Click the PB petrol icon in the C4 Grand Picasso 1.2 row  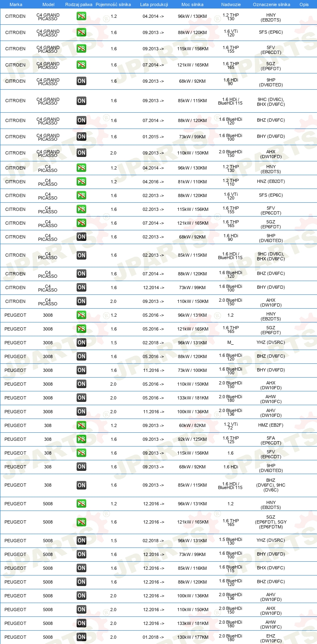[81, 16]
